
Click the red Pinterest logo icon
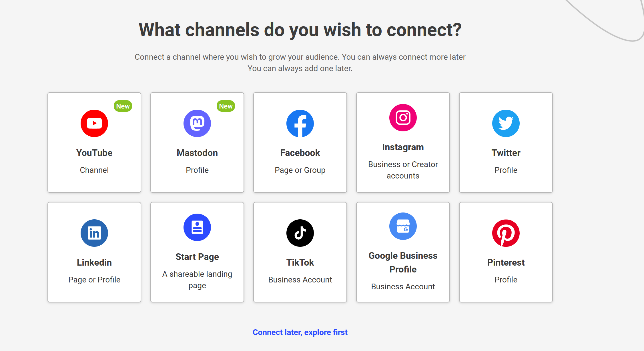pos(506,233)
